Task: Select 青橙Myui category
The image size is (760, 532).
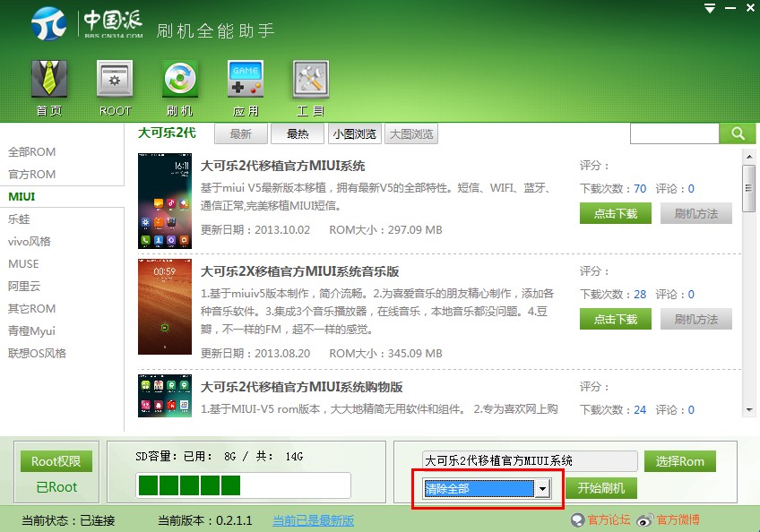Action: click(x=31, y=330)
